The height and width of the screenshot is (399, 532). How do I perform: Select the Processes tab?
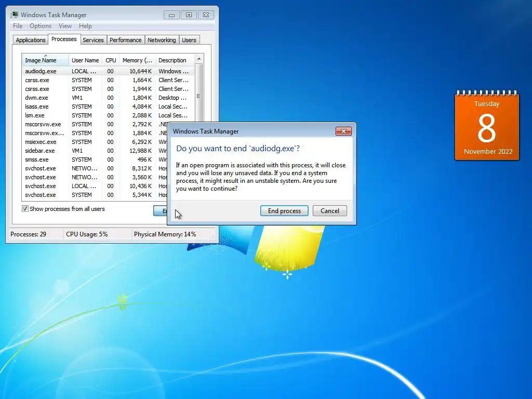pyautogui.click(x=64, y=39)
